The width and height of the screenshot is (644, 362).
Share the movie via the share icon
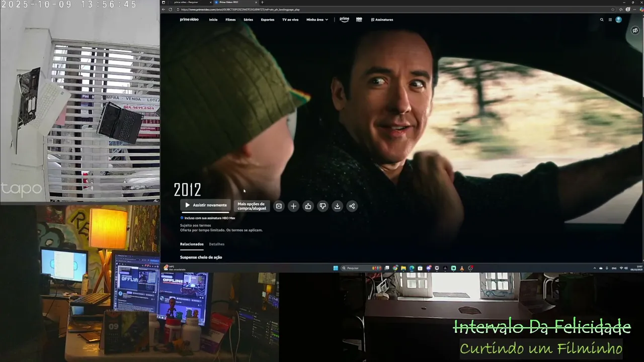pos(352,206)
